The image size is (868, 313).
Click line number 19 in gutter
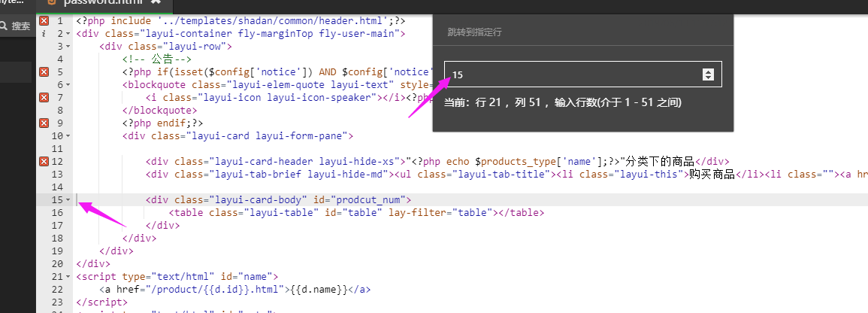(x=58, y=251)
